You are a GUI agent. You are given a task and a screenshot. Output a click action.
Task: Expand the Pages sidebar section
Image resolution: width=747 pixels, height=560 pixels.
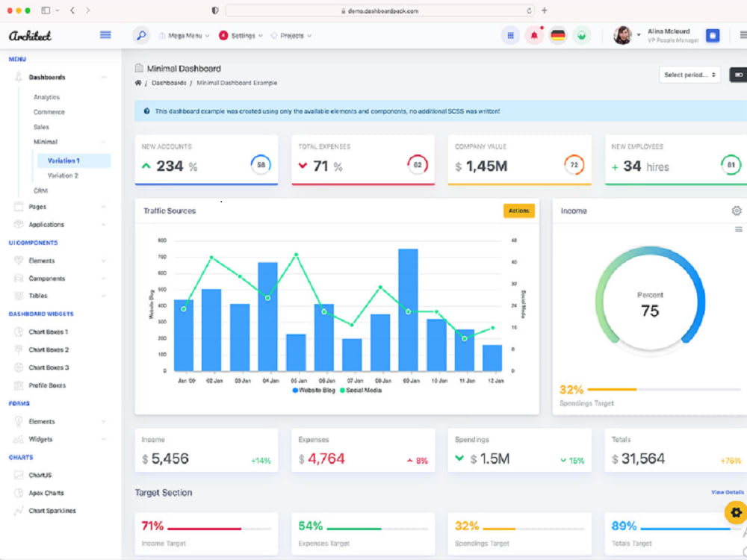click(x=103, y=207)
